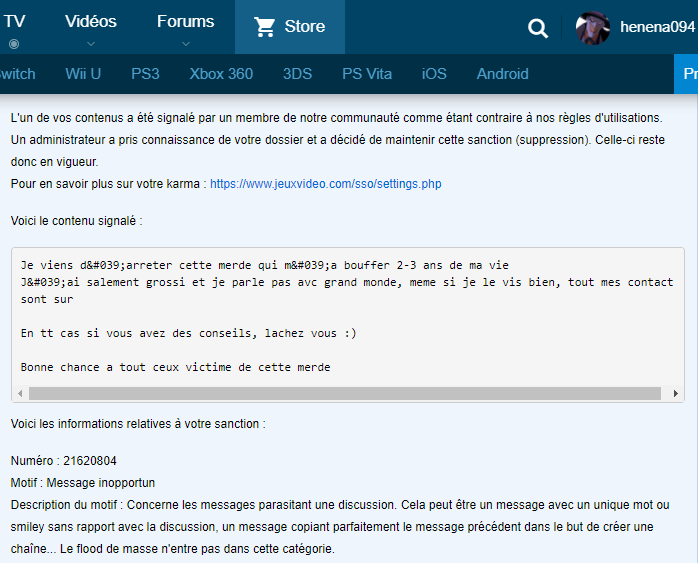Open the Store via shopping cart icon
The image size is (698, 563).
tap(265, 27)
